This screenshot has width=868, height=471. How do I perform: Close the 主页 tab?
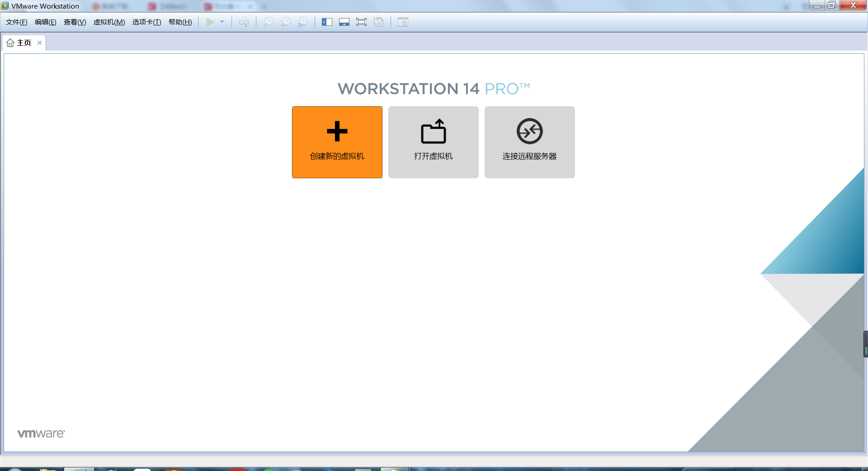click(x=40, y=43)
